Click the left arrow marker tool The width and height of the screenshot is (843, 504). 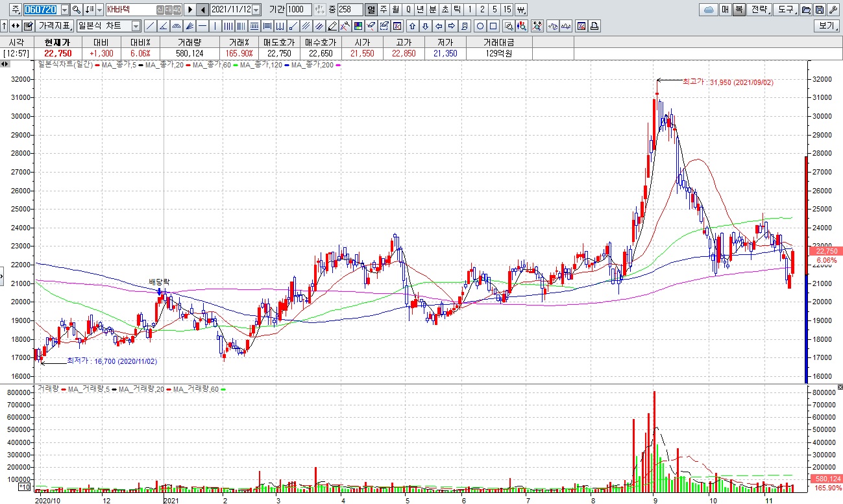[438, 26]
